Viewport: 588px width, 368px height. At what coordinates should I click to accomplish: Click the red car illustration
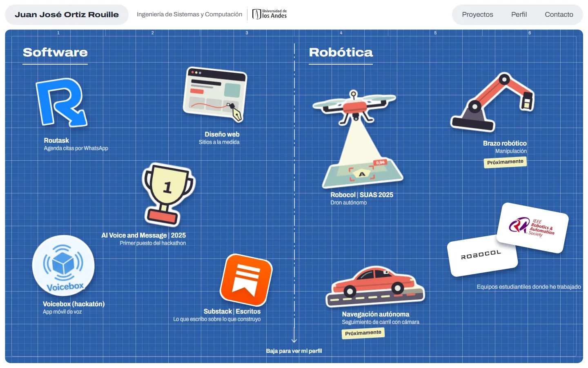375,287
